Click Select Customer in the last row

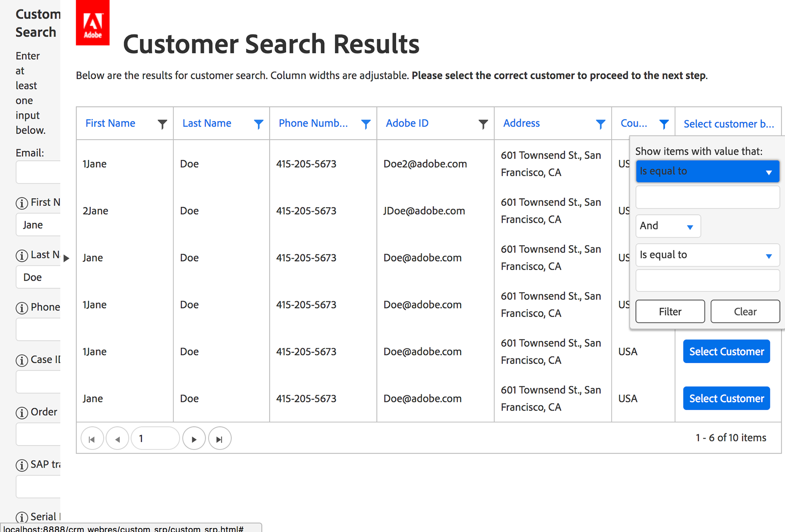point(726,398)
